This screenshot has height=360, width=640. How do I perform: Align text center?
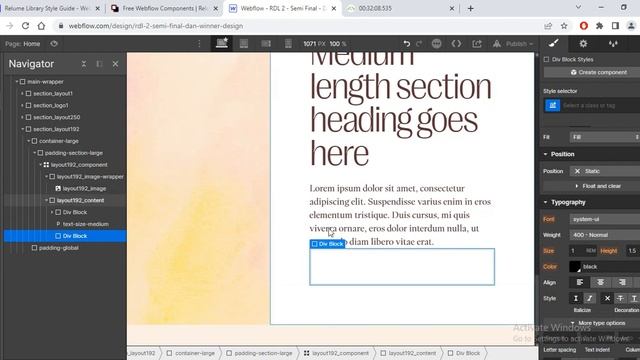[600, 282]
